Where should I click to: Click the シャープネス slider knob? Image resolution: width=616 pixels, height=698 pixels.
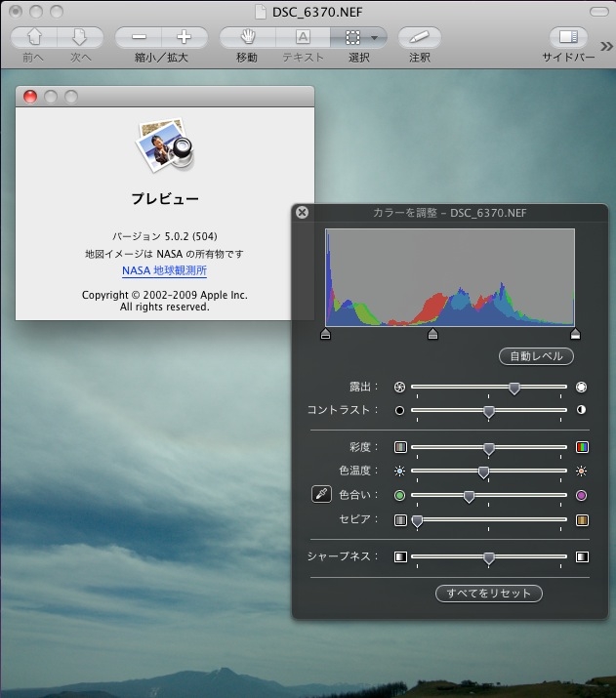(x=489, y=557)
